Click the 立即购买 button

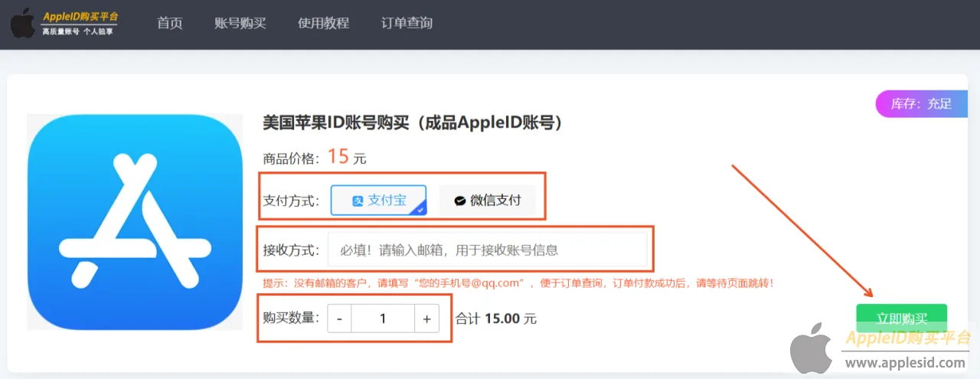[x=902, y=319]
